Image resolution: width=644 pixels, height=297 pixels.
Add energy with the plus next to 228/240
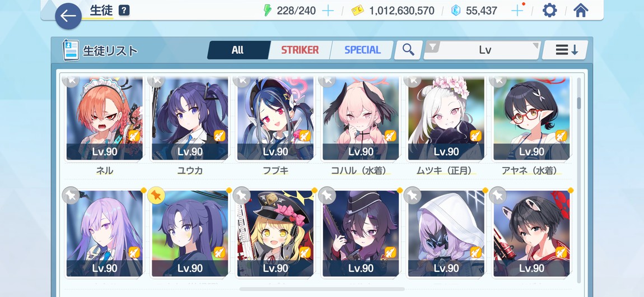[x=328, y=11]
